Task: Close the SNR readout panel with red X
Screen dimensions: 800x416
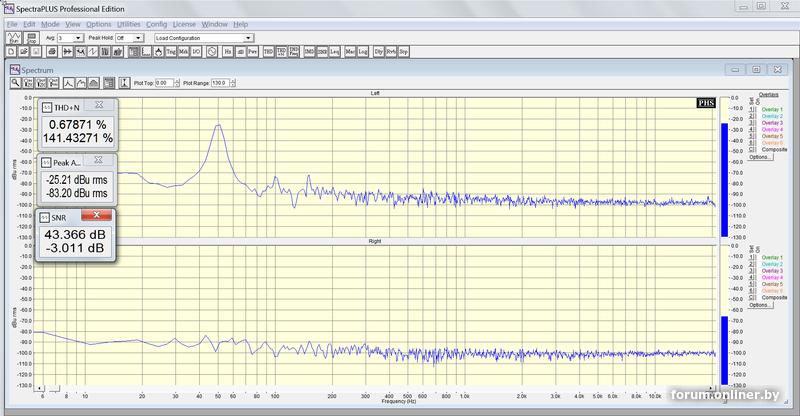Action: pos(96,215)
